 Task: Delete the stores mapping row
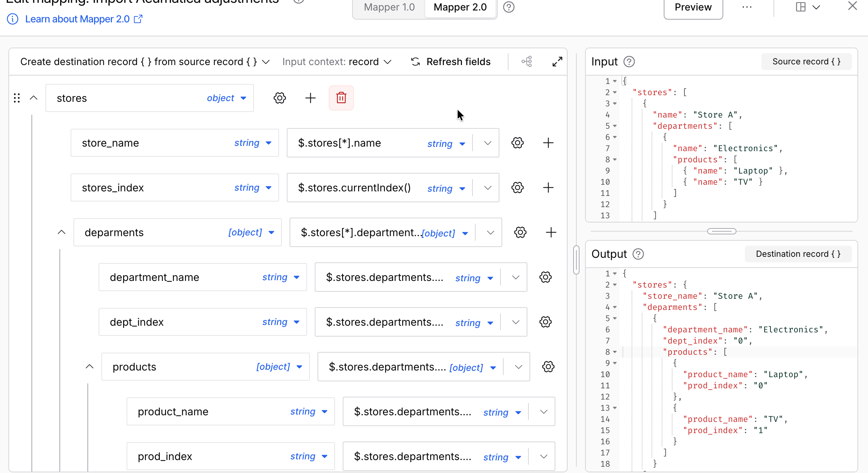341,98
